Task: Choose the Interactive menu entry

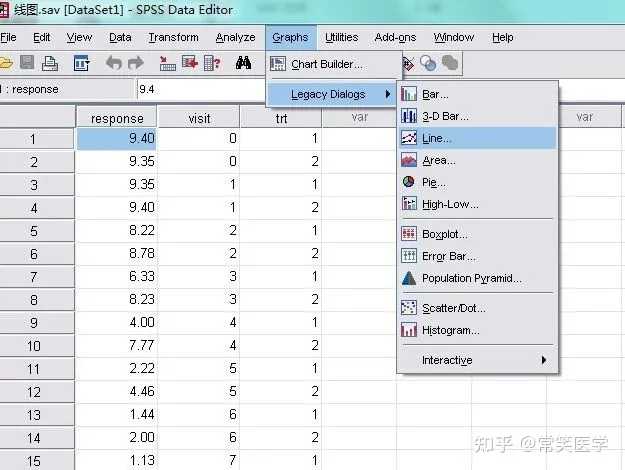Action: 478,360
